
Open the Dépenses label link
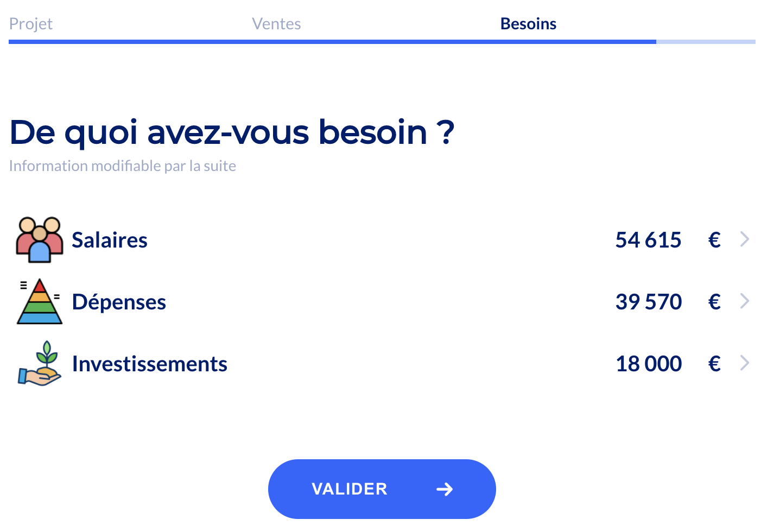tap(119, 302)
